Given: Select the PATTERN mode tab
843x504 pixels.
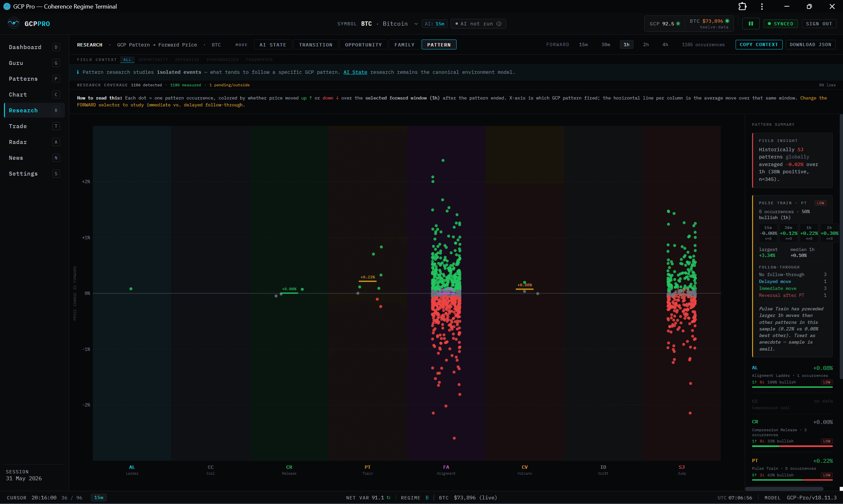Looking at the screenshot, I should point(439,45).
